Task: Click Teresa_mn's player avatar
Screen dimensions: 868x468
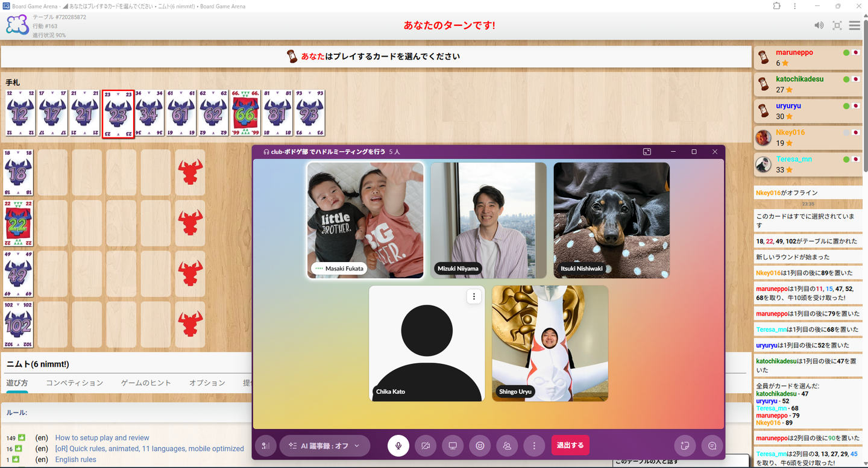Action: pos(764,164)
